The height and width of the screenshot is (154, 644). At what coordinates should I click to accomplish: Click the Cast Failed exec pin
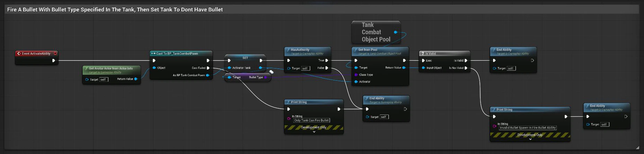(x=208, y=68)
